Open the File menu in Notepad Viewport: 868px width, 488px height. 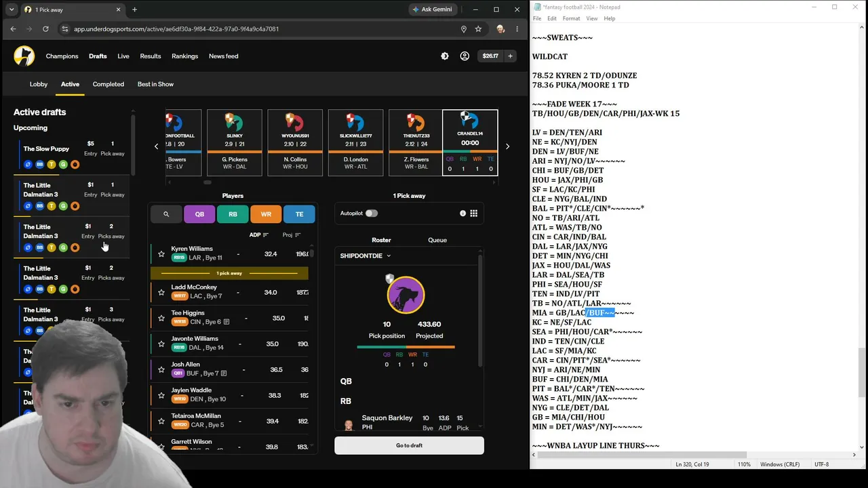(x=537, y=18)
